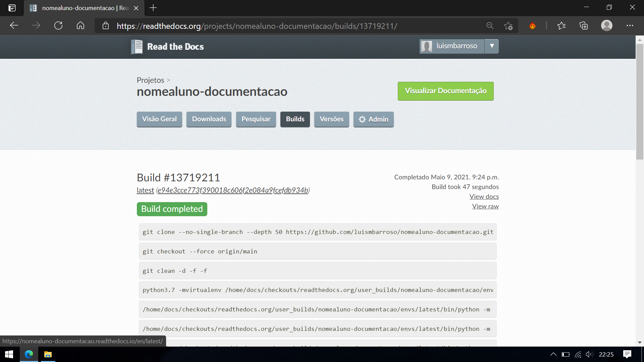Open File Explorer from the taskbar
Image resolution: width=644 pixels, height=362 pixels.
click(x=48, y=354)
